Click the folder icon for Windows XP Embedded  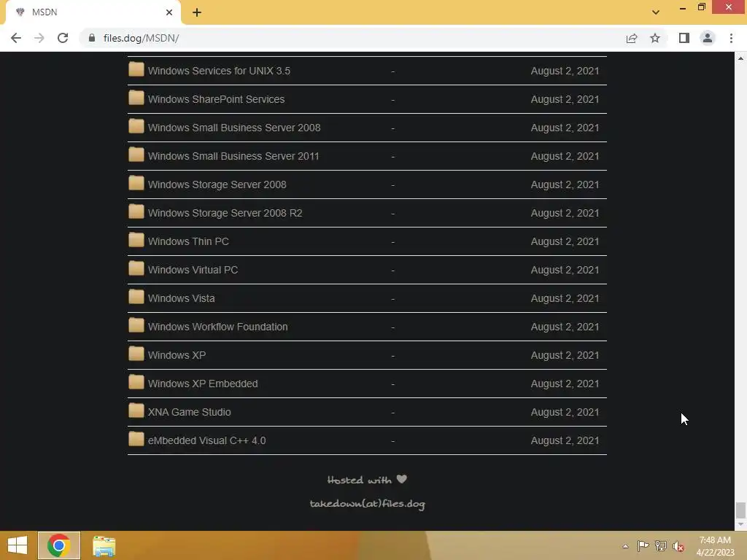(136, 382)
